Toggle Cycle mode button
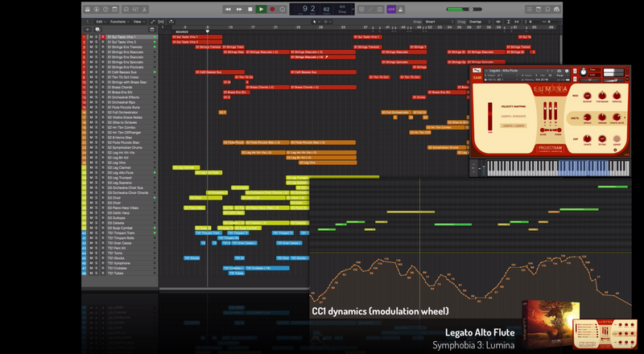Image resolution: width=644 pixels, height=354 pixels. coord(283,9)
